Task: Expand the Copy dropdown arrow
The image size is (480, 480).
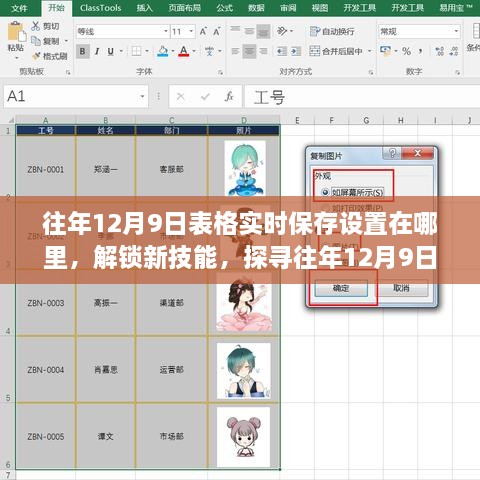Action: (x=66, y=41)
